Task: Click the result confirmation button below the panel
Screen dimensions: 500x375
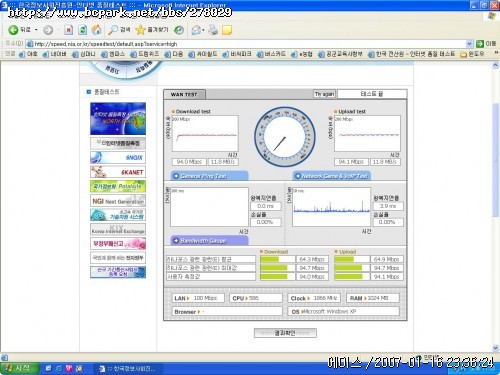Action: tap(285, 333)
